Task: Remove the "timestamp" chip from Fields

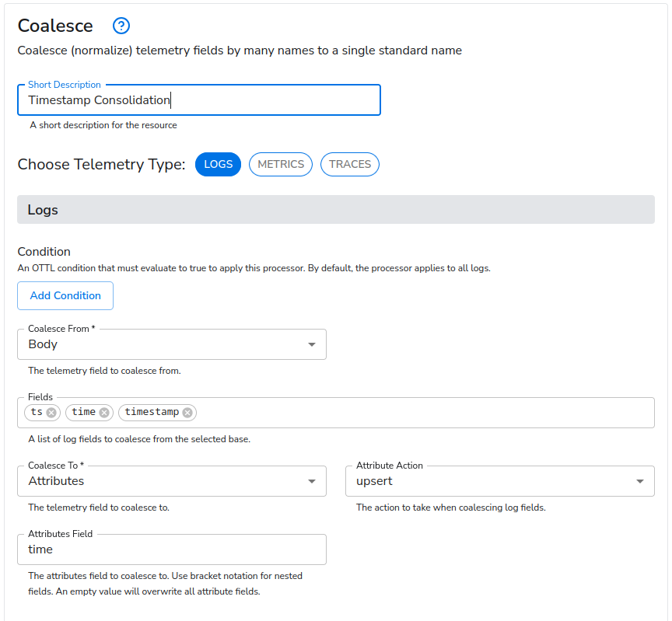Action: pos(186,413)
